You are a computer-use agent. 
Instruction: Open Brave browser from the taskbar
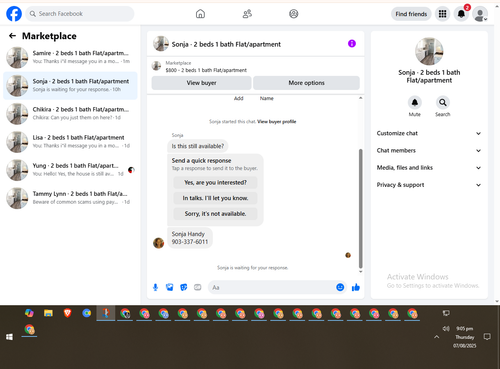point(67,313)
